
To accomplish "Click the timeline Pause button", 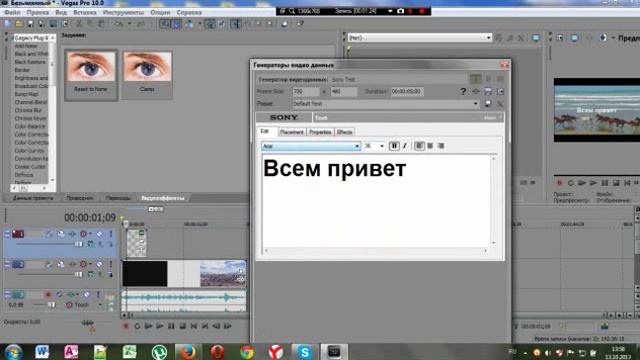I will (171, 326).
